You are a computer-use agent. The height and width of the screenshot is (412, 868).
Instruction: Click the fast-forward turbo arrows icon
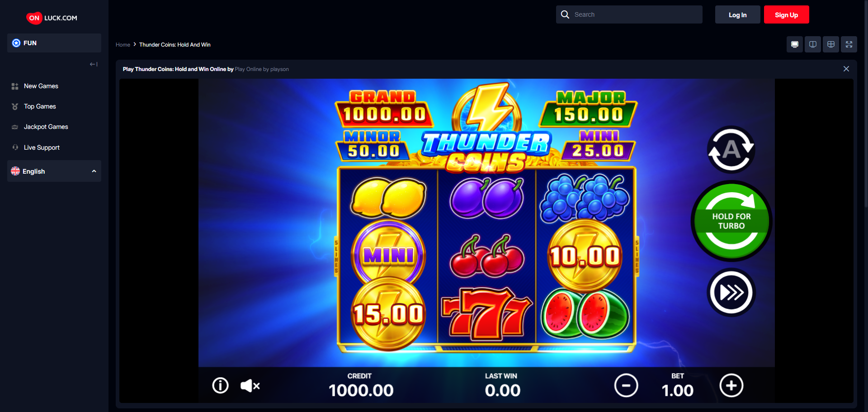[731, 292]
